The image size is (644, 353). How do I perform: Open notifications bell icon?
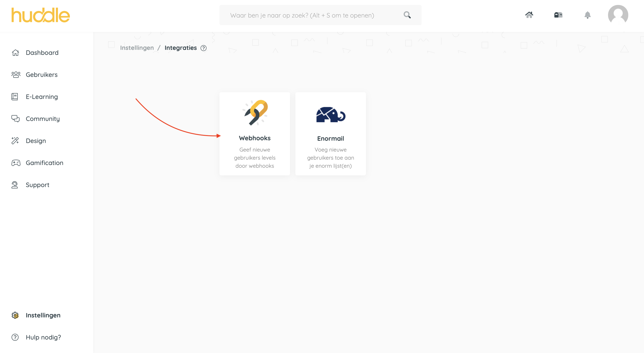587,15
